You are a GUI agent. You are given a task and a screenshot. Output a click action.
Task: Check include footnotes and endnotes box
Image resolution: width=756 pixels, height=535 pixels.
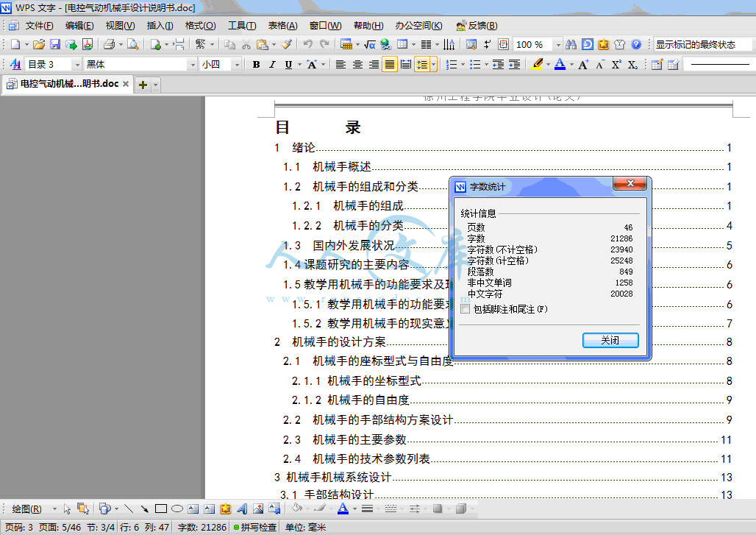[x=465, y=309]
